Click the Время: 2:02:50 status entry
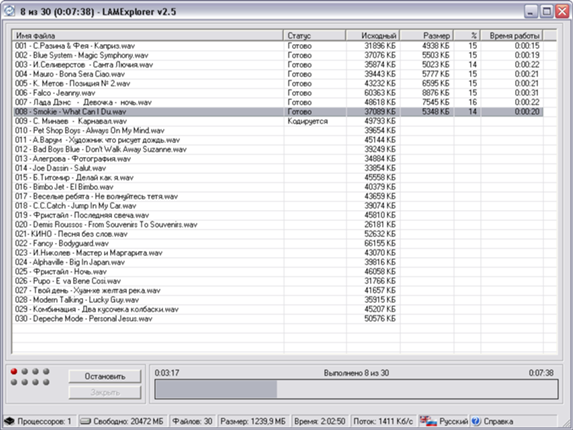Viewport: 573px width, 430px height. pos(320,421)
